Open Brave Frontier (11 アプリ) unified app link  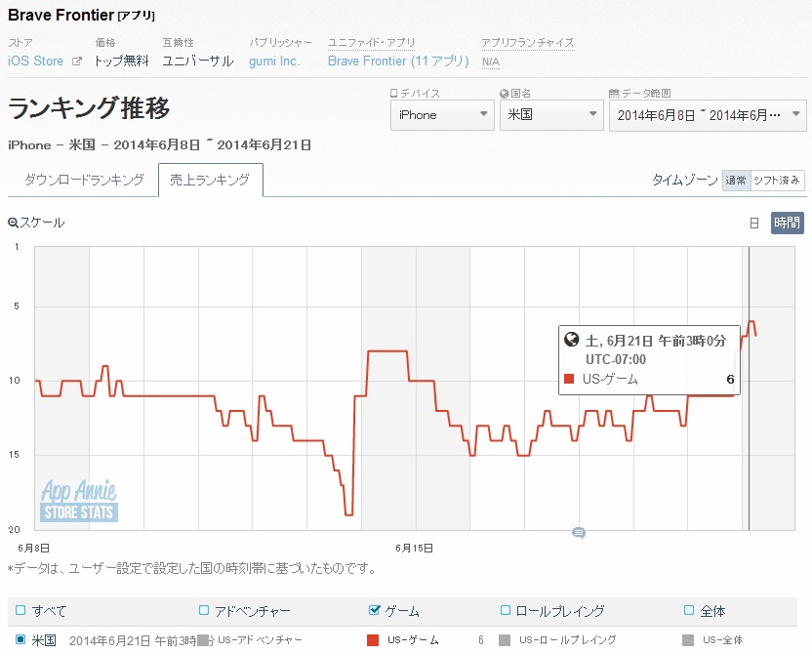pos(398,61)
